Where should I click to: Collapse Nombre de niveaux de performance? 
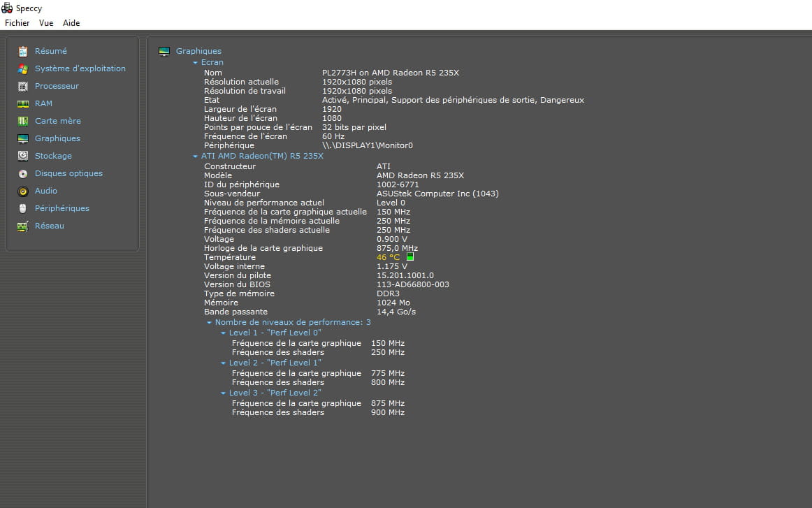(x=209, y=323)
